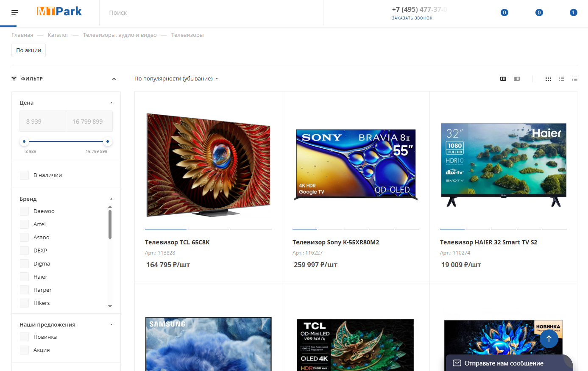
Task: Click price "164 795 ₽/шт"
Action: click(168, 265)
